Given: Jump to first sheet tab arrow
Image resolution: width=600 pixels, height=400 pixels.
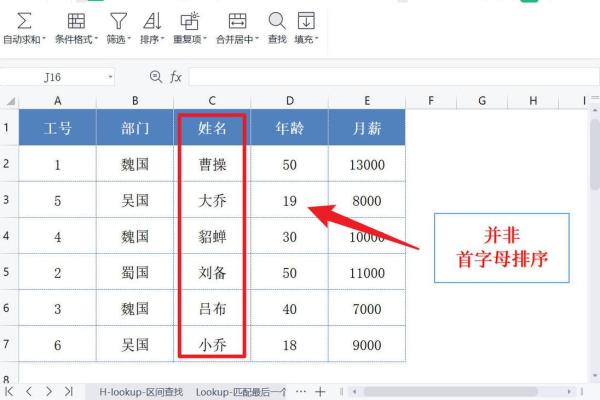Looking at the screenshot, I should pyautogui.click(x=9, y=392).
